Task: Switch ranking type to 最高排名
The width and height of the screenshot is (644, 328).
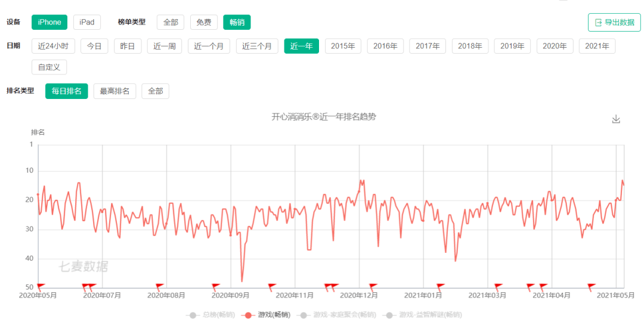Action: click(x=115, y=91)
